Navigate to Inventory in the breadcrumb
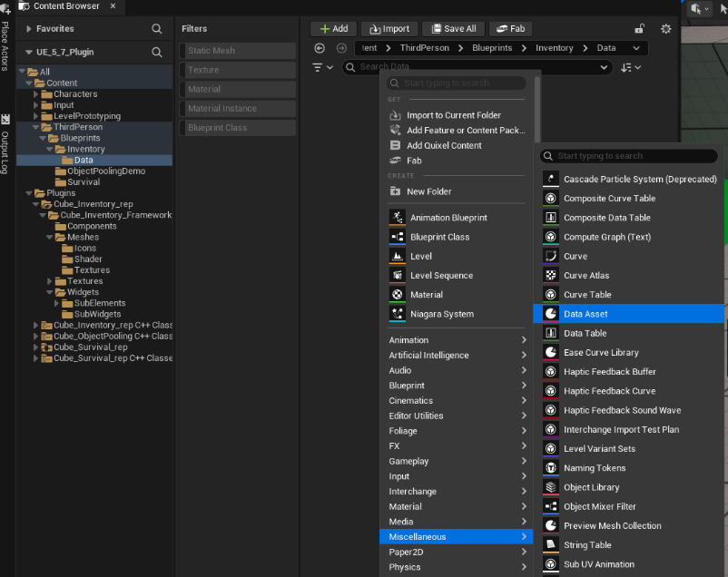 (x=555, y=48)
